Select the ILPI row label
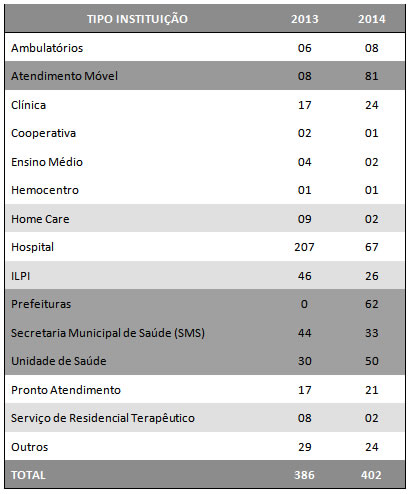The width and height of the screenshot is (409, 494). 21,276
